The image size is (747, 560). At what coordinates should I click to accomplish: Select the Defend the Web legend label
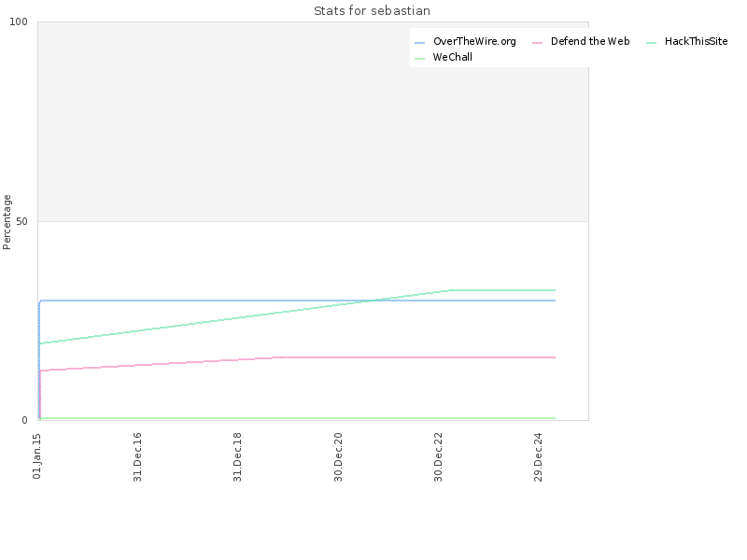590,41
